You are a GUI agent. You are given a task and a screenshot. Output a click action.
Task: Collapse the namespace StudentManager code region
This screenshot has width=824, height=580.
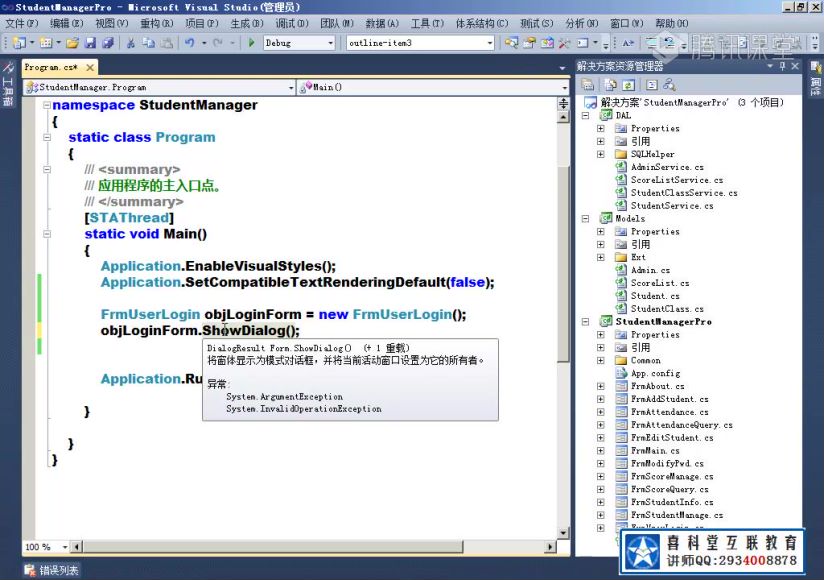click(x=47, y=105)
